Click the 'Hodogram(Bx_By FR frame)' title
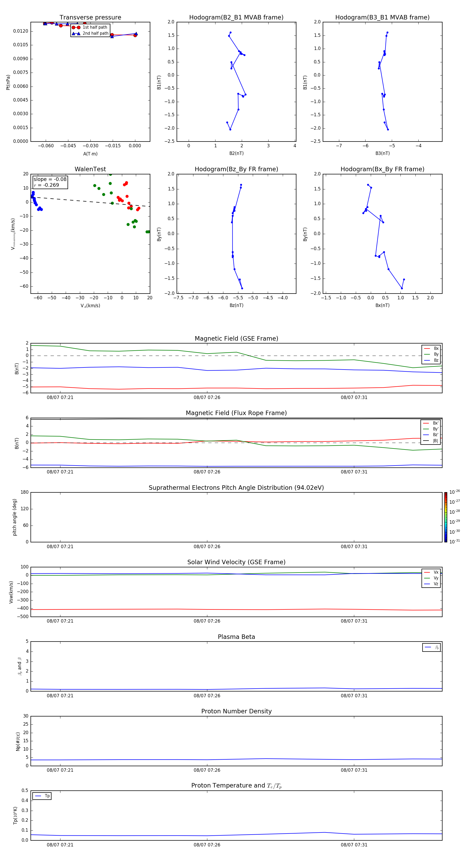Screen dimensions: 473x868 pos(382,169)
